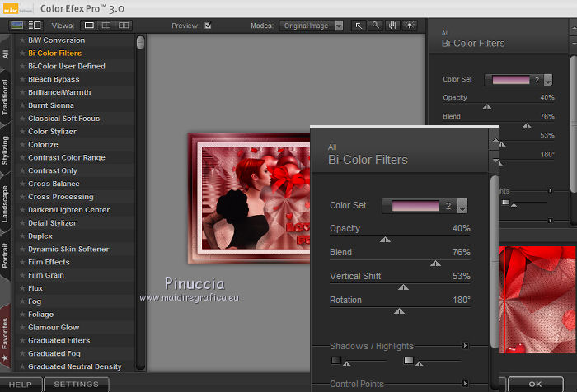This screenshot has height=392, width=577.
Task: Select the split preview view icon
Action: 106,26
